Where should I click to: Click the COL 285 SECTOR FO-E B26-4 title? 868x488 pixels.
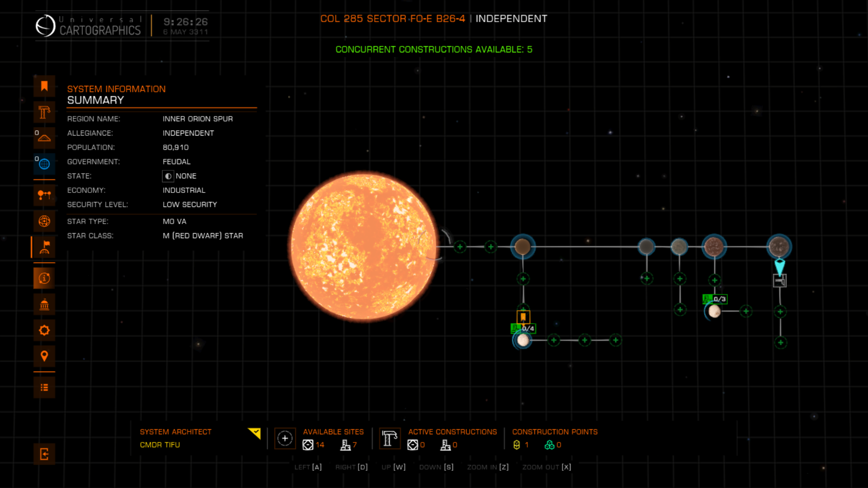392,19
